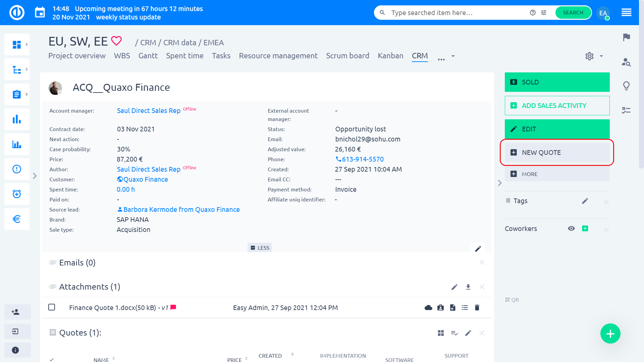Screen dimensions: 644x362
Task: Switch to the Kanban tab
Action: (390, 56)
